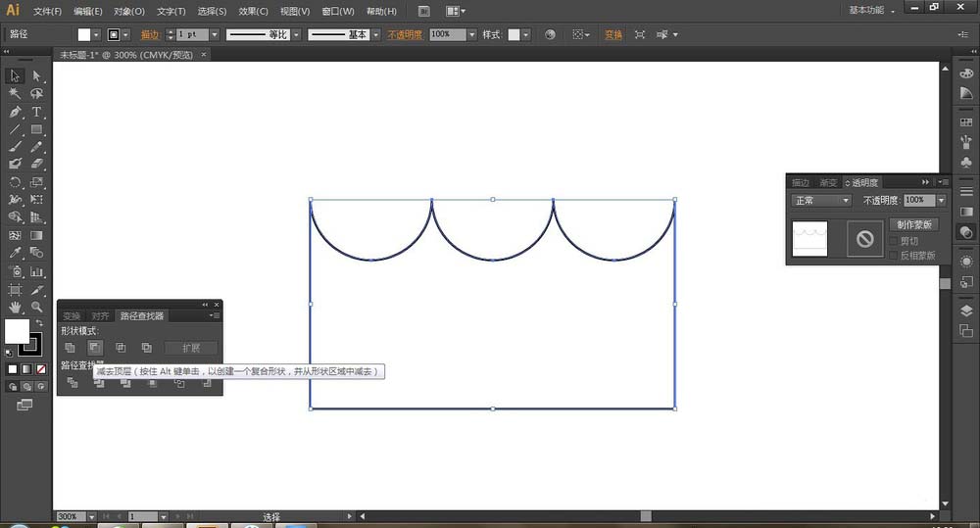Click the Unite shape mode icon
Viewport: 980px width, 528px height.
(x=70, y=348)
